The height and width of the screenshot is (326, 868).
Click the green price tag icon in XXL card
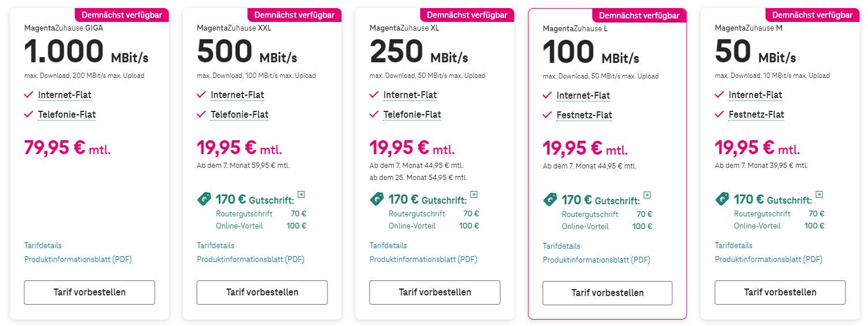pyautogui.click(x=204, y=199)
